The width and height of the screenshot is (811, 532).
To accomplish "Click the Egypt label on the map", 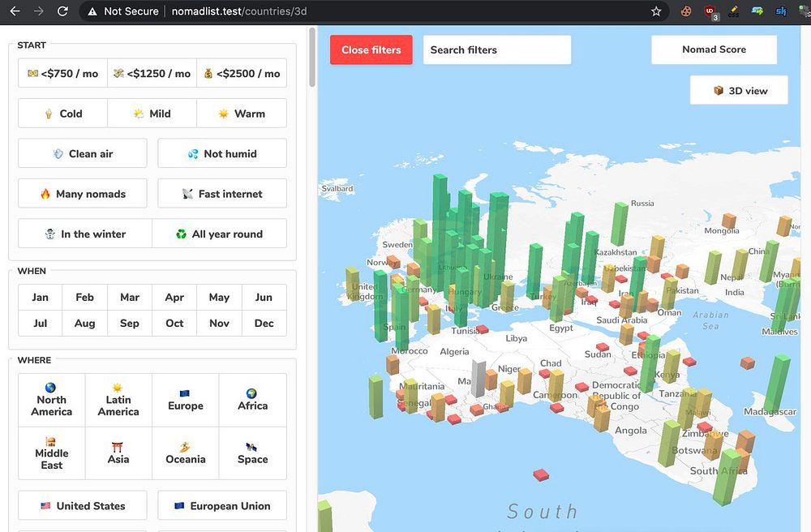I will point(561,328).
